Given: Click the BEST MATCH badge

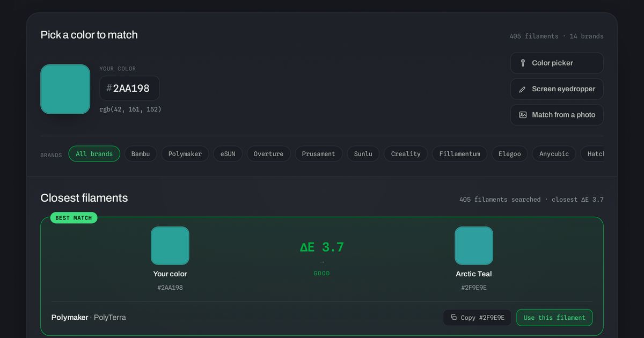Looking at the screenshot, I should click(74, 218).
